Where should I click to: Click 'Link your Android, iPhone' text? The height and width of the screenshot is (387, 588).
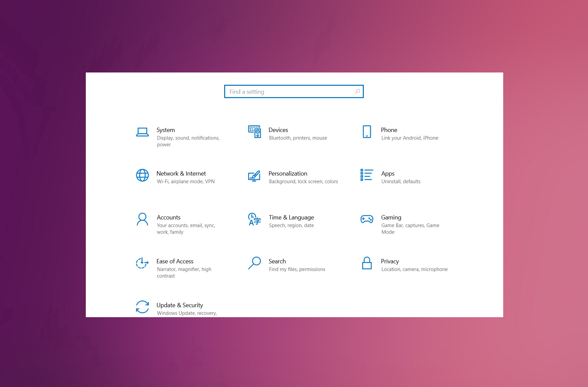(410, 138)
